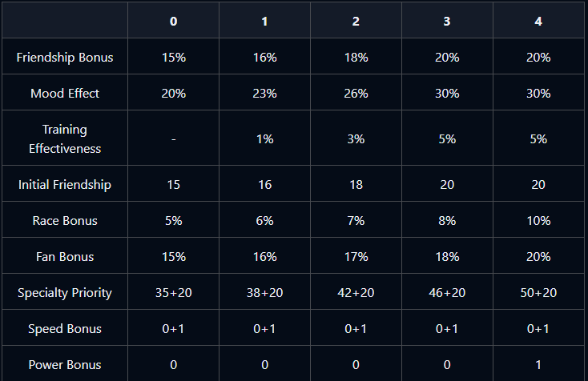Screen dimensions: 588x381
Task: Select the Initial Friendship row label
Action: pos(65,185)
